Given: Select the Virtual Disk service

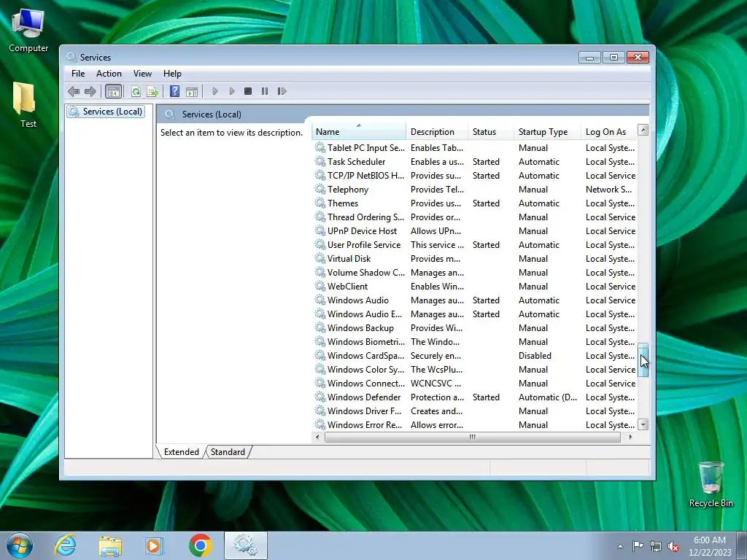Looking at the screenshot, I should pos(475,259).
